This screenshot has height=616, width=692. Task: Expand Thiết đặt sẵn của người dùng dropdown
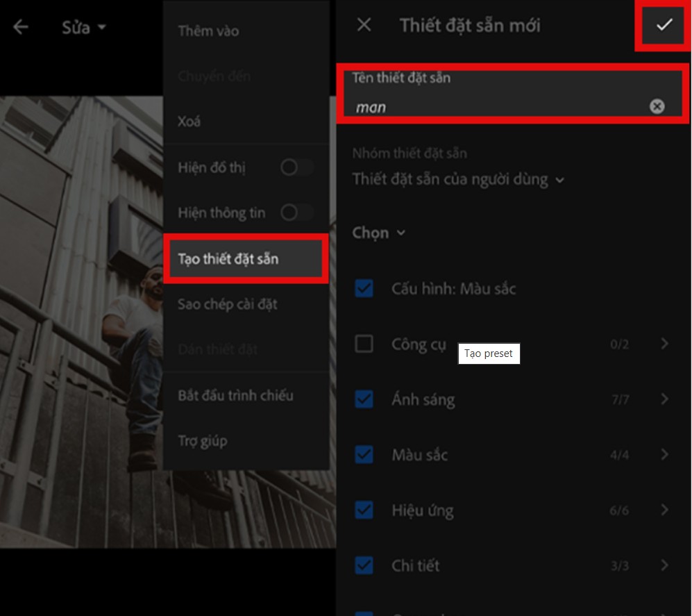point(458,179)
